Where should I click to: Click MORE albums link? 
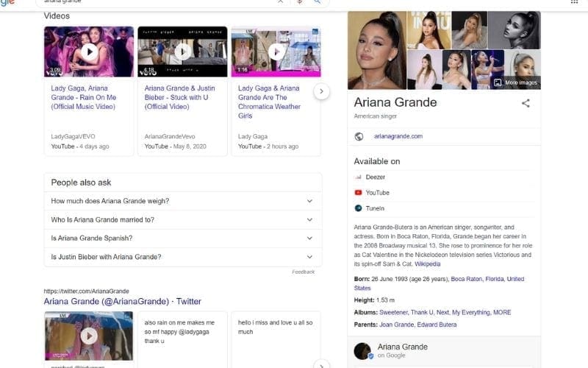coord(502,312)
